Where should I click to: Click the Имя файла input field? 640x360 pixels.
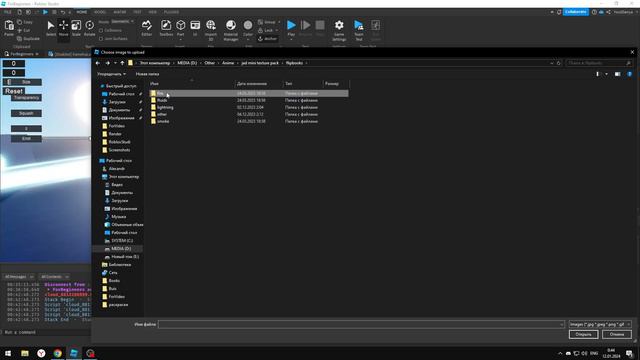point(362,324)
